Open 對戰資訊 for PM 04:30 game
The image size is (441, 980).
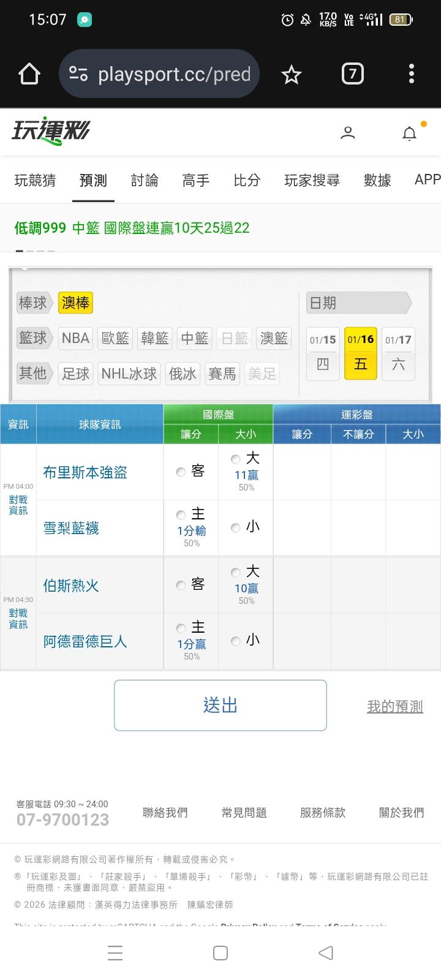(18, 619)
